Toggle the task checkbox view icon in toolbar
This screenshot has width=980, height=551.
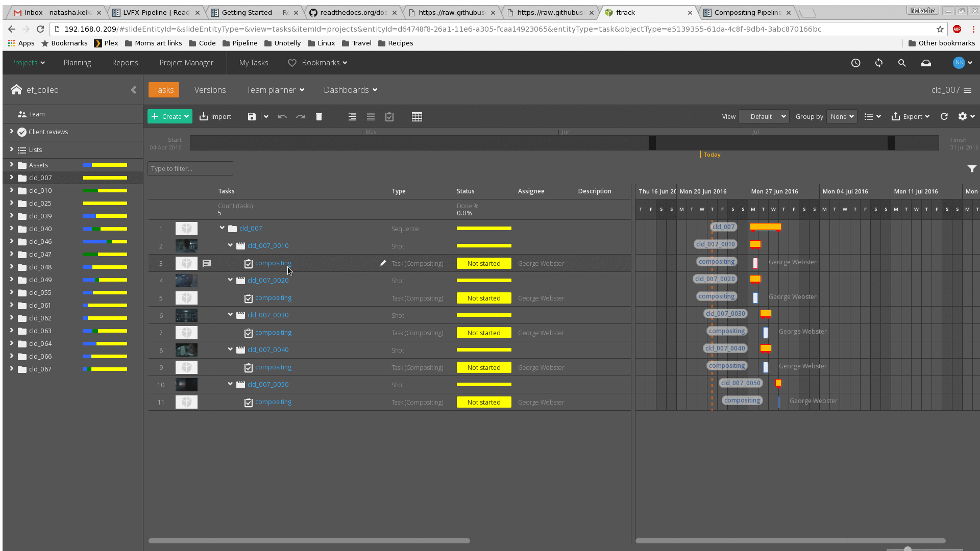(x=389, y=117)
